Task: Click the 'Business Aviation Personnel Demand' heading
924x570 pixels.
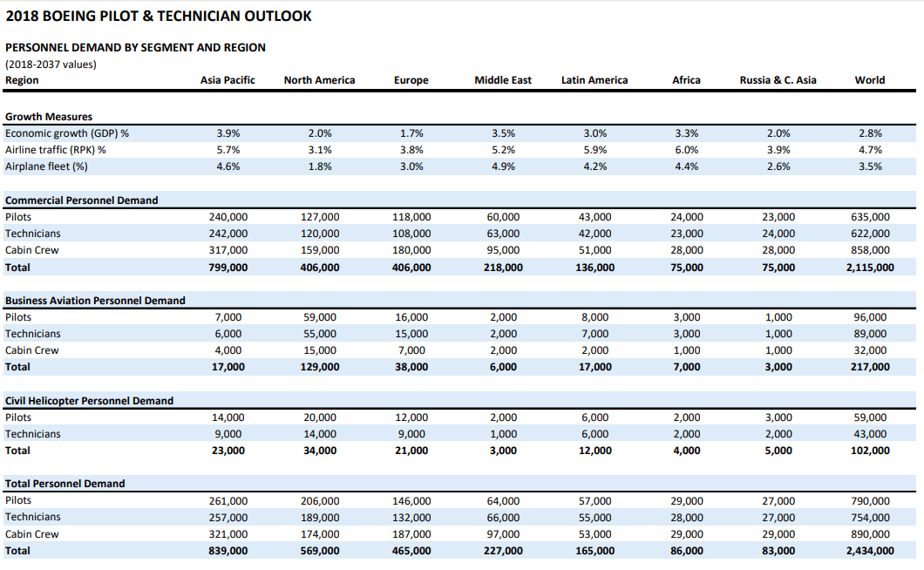Action: tap(96, 301)
